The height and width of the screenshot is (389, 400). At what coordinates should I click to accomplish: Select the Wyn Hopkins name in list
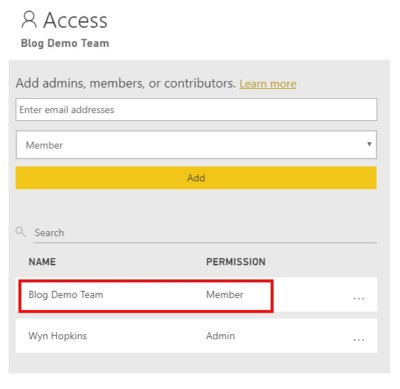58,336
